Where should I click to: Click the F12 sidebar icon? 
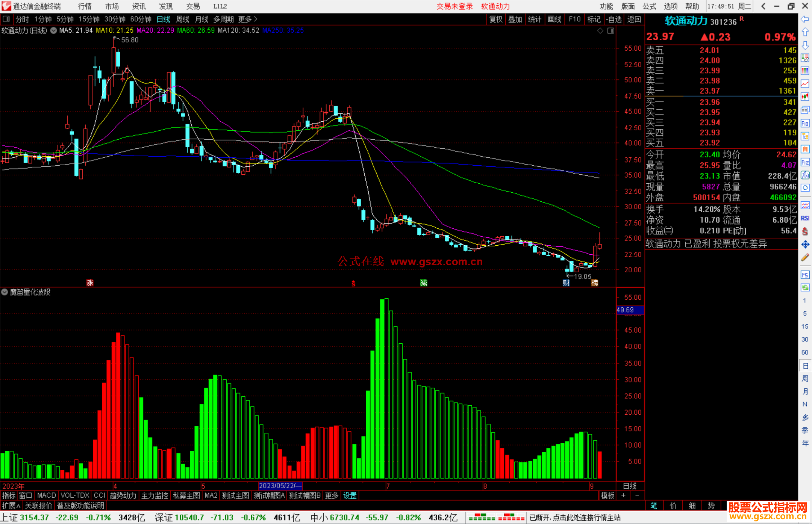[x=805, y=162]
